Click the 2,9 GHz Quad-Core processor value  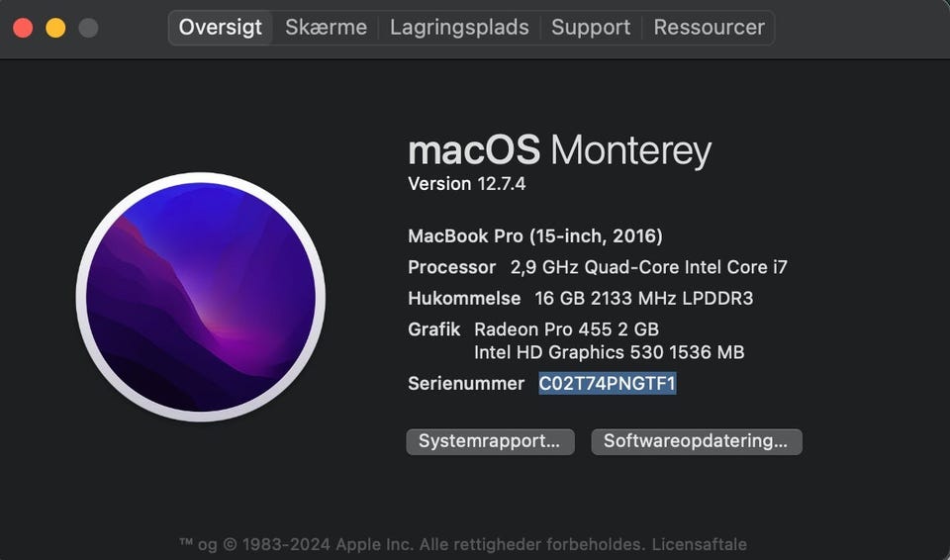click(x=648, y=267)
